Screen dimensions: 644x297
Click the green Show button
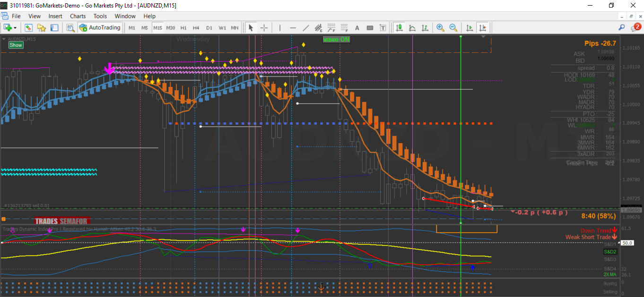(16, 45)
